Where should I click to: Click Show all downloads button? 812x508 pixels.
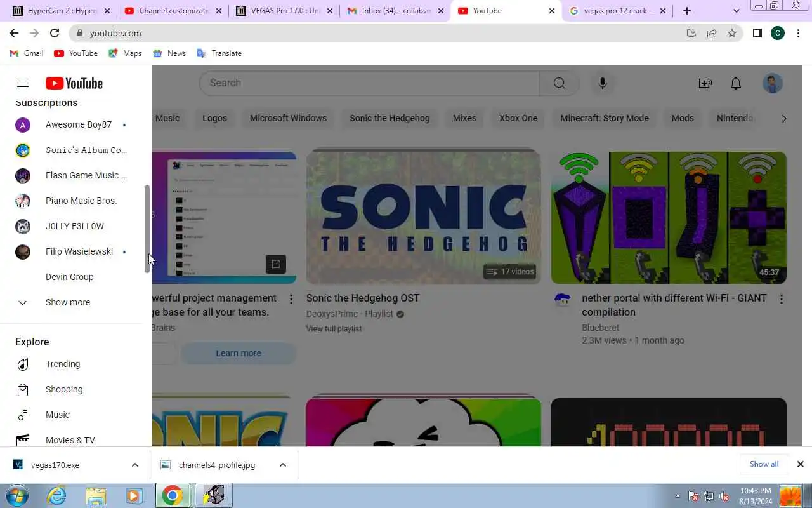click(764, 464)
